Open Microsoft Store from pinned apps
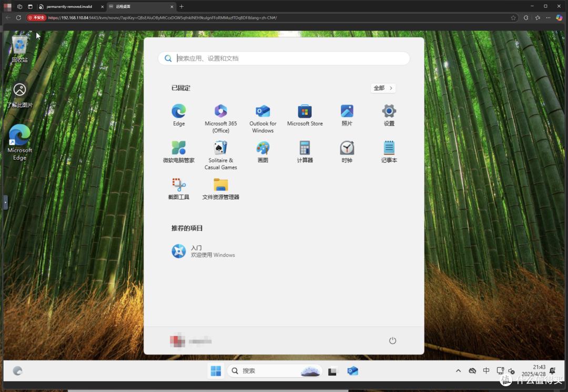The height and width of the screenshot is (392, 568). point(305,115)
